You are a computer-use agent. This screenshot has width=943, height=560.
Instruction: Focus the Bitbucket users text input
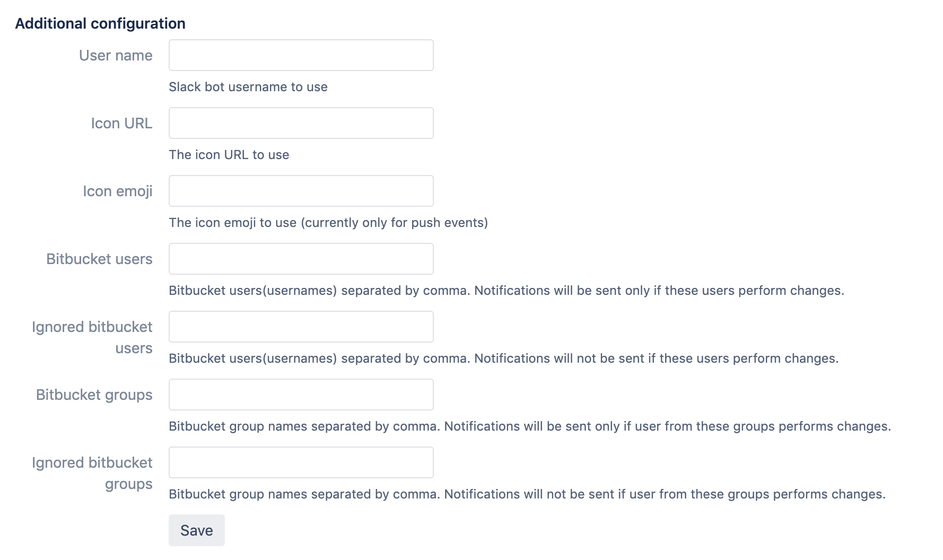pyautogui.click(x=301, y=259)
